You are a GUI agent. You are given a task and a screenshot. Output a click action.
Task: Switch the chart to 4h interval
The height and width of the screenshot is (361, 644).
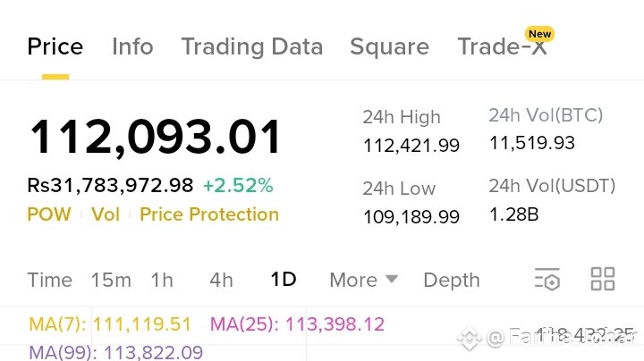pos(221,280)
